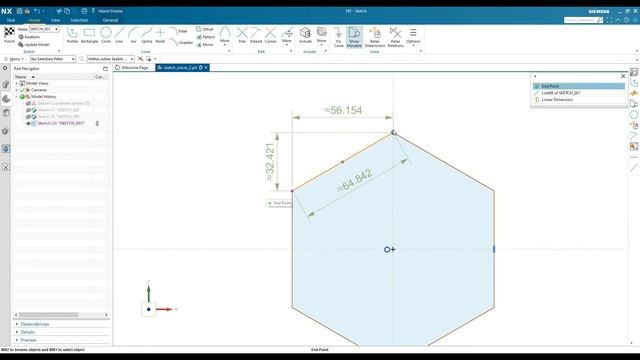Expand More curve tools gallery
Viewport: 640px width, 360px height.
pos(224,36)
